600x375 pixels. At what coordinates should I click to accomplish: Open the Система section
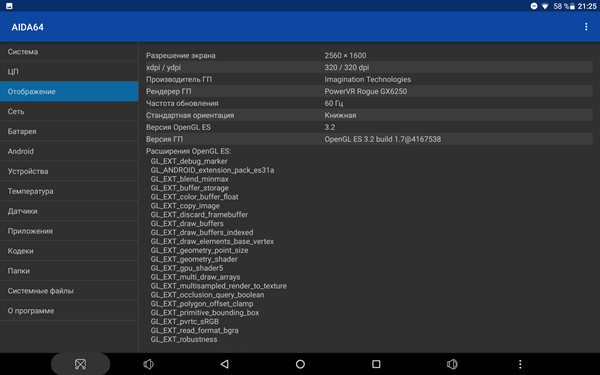69,52
